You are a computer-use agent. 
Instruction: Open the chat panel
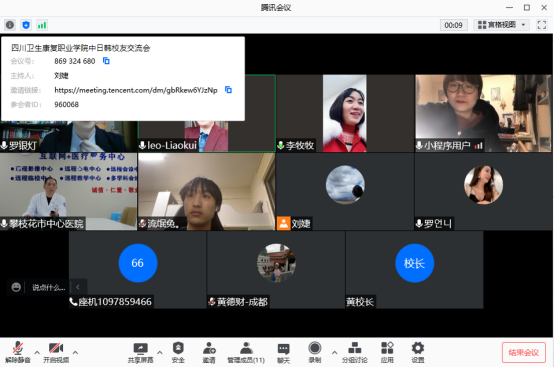283,353
